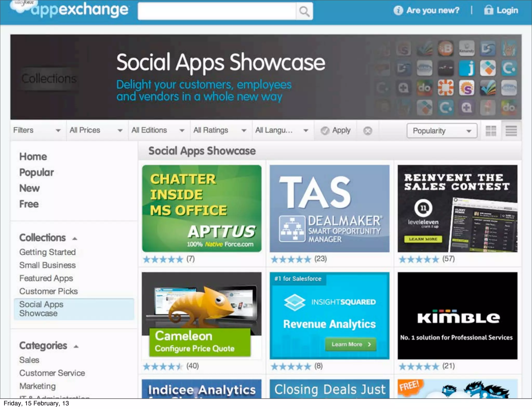Open Popular in sidebar
Image resolution: width=532 pixels, height=409 pixels.
(37, 172)
